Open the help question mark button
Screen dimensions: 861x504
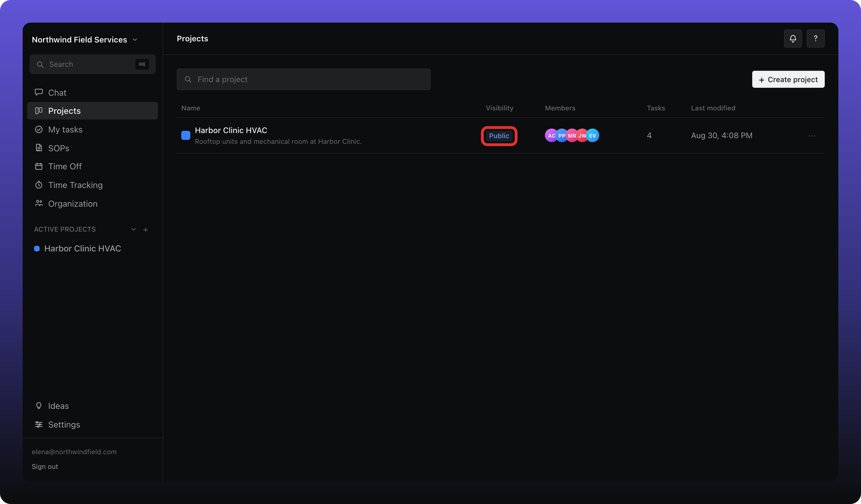coord(815,39)
